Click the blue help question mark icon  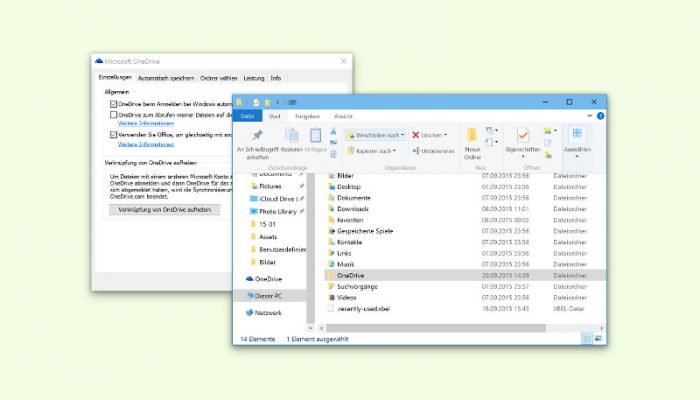coord(600,116)
